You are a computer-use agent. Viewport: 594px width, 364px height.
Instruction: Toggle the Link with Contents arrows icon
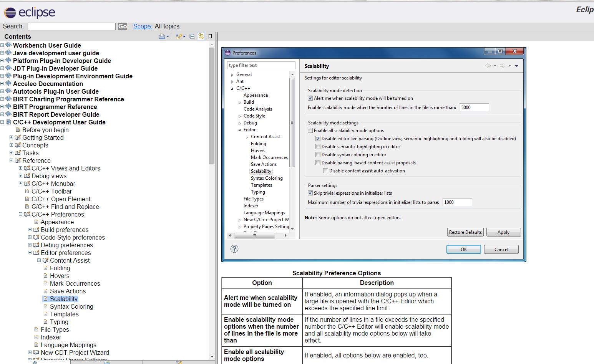click(201, 36)
